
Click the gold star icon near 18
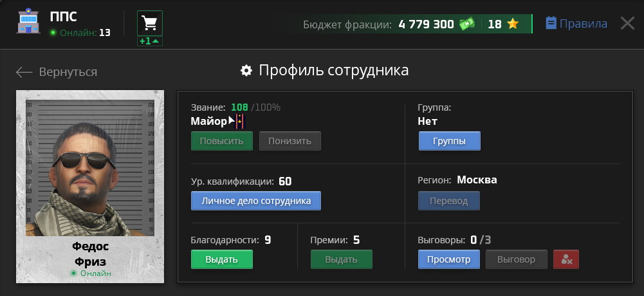point(513,24)
